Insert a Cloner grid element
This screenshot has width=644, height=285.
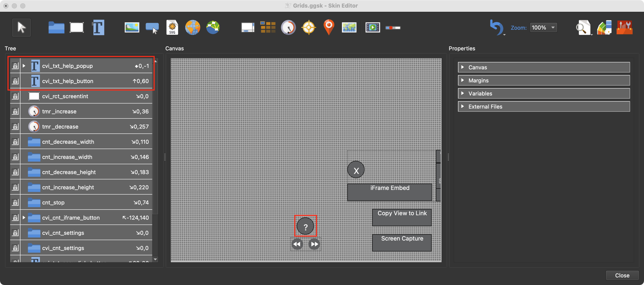[x=268, y=28]
